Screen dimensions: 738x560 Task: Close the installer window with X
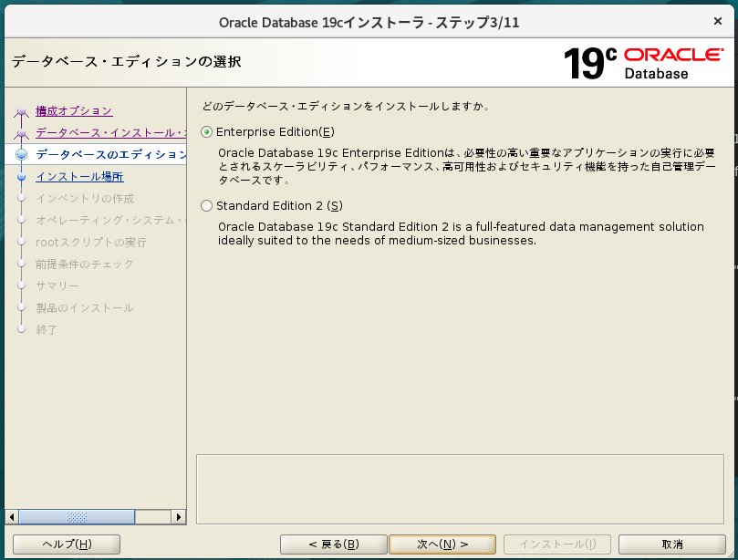click(x=718, y=21)
